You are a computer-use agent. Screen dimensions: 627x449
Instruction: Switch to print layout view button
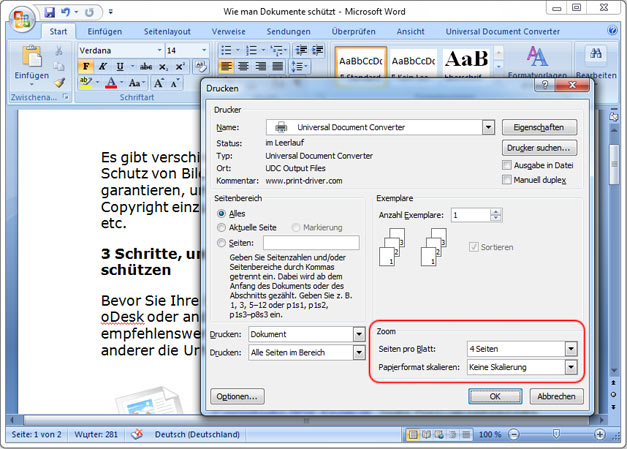point(412,434)
